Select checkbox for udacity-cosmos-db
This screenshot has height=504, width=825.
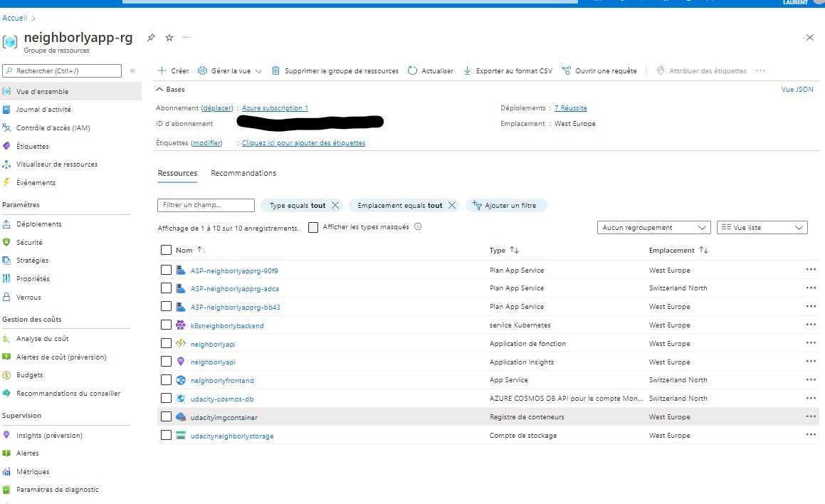pyautogui.click(x=166, y=398)
